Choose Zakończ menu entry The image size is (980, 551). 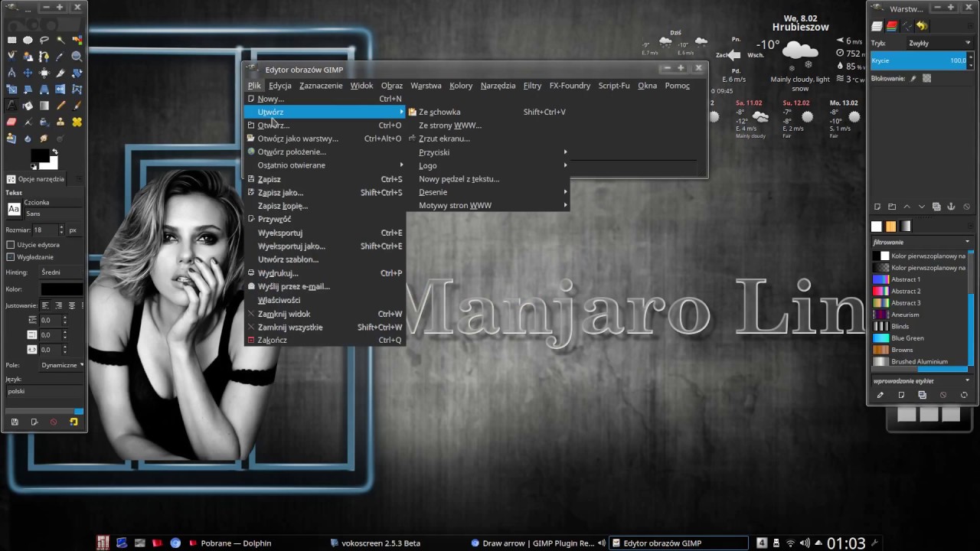(x=325, y=340)
